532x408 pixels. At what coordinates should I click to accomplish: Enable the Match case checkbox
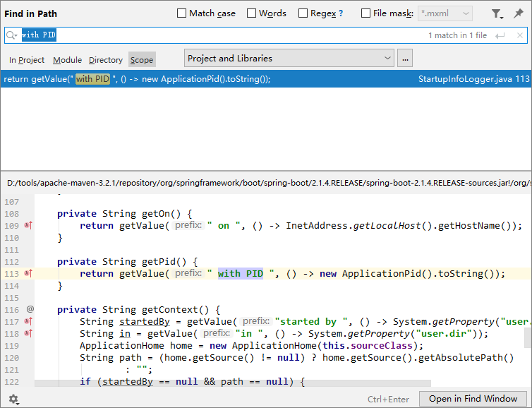click(x=182, y=13)
